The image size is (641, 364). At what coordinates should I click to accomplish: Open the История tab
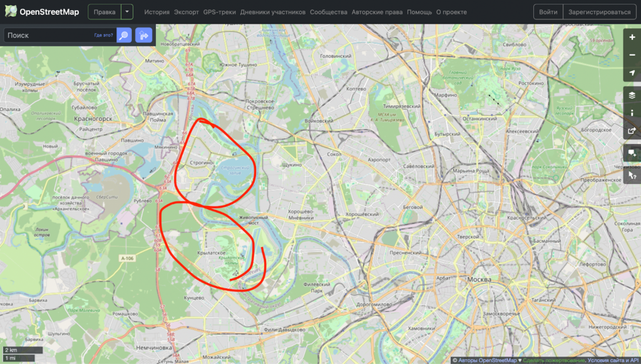tap(156, 12)
